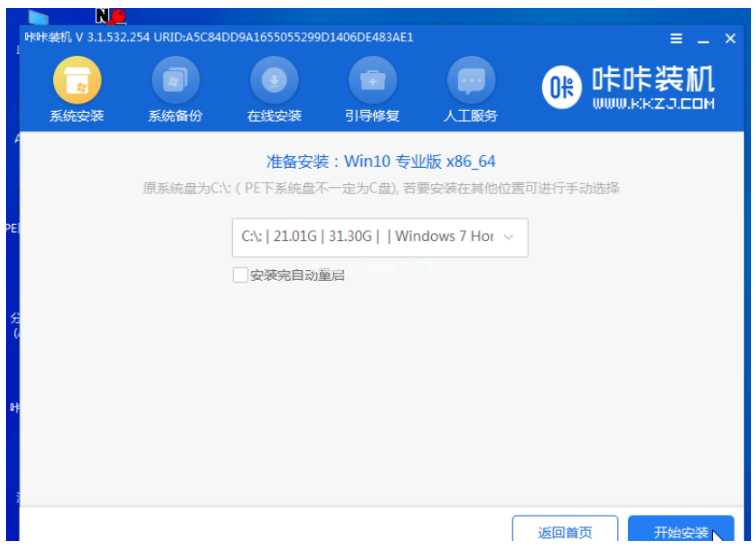Screen dimensions: 756x551
Task: Open the hamburger menu in title bar
Action: tap(676, 39)
